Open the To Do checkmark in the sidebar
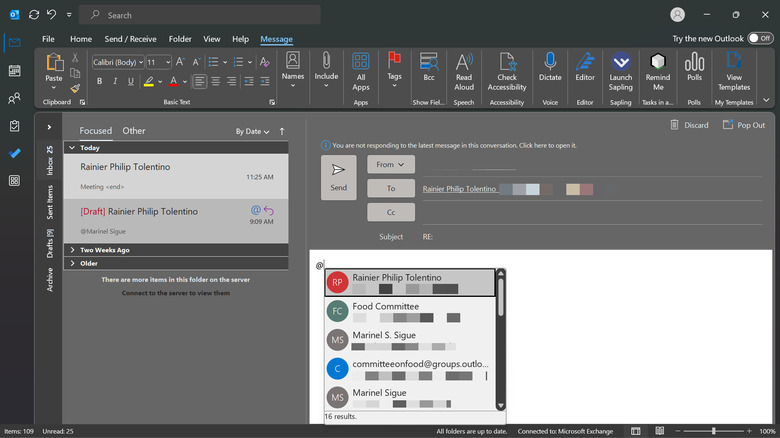Image resolution: width=780 pixels, height=438 pixels. point(14,153)
